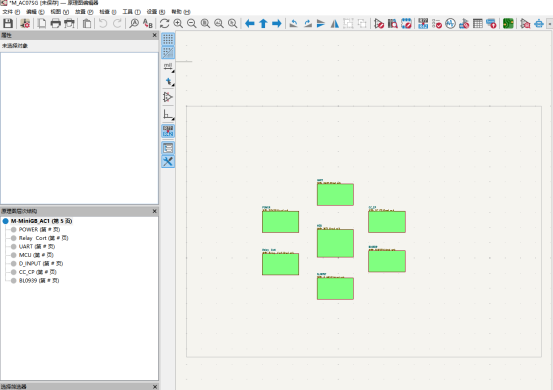The image size is (553, 390).
Task: Select the UART sheet in hierarchy
Action: tap(37, 246)
